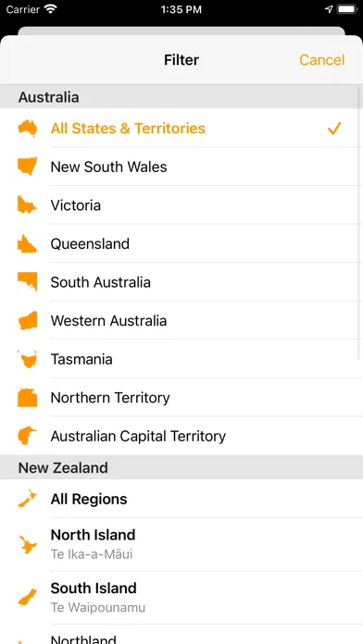Tap the Tasmania island icon
The width and height of the screenshot is (363, 644).
28,359
